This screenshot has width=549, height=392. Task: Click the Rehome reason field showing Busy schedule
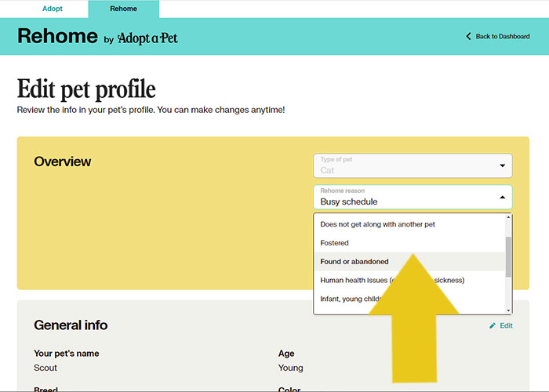(x=404, y=197)
